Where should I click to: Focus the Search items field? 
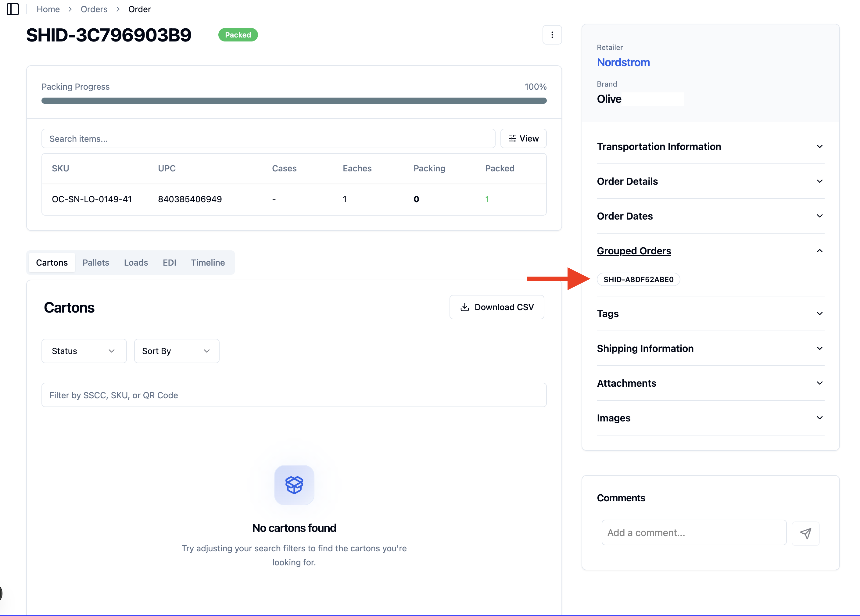click(x=268, y=139)
